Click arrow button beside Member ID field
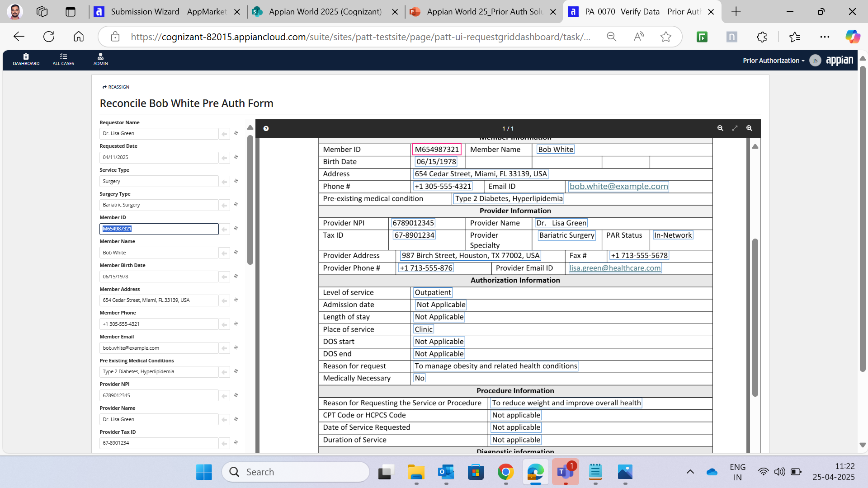 (x=224, y=229)
